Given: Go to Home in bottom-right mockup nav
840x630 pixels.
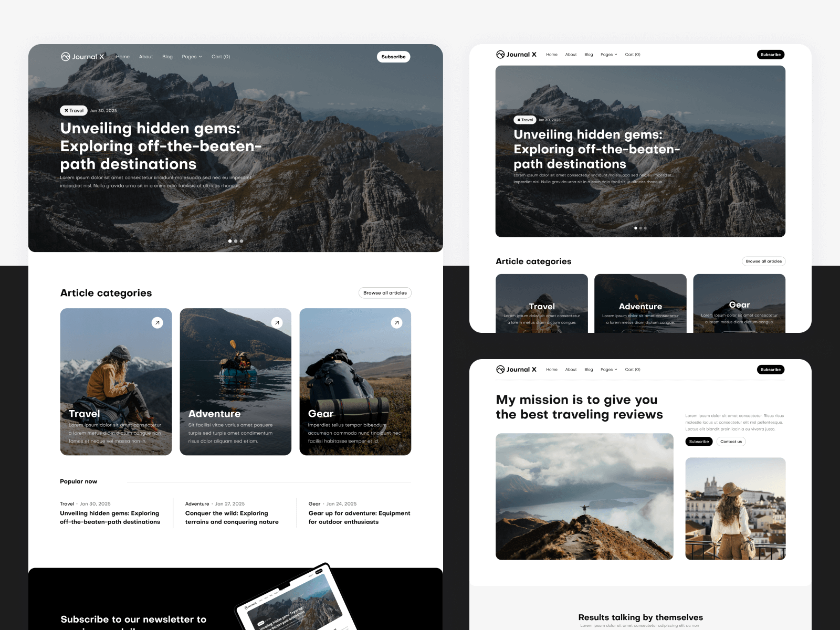Looking at the screenshot, I should 552,370.
